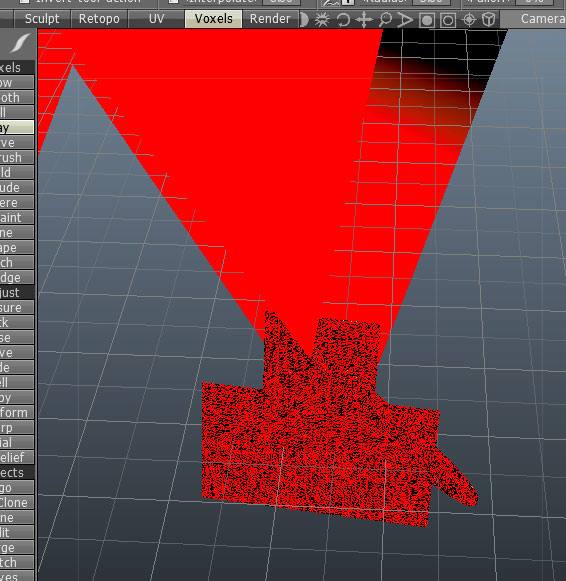Click the crosshair target icon
This screenshot has width=566, height=581.
pyautogui.click(x=469, y=20)
